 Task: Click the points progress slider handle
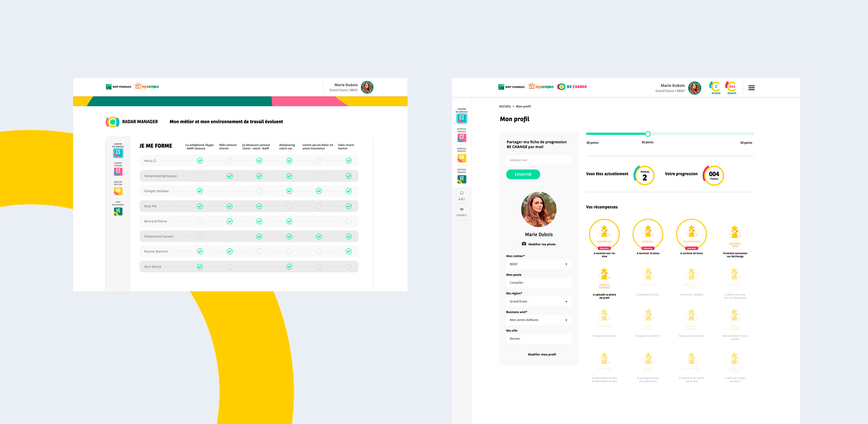click(x=648, y=134)
